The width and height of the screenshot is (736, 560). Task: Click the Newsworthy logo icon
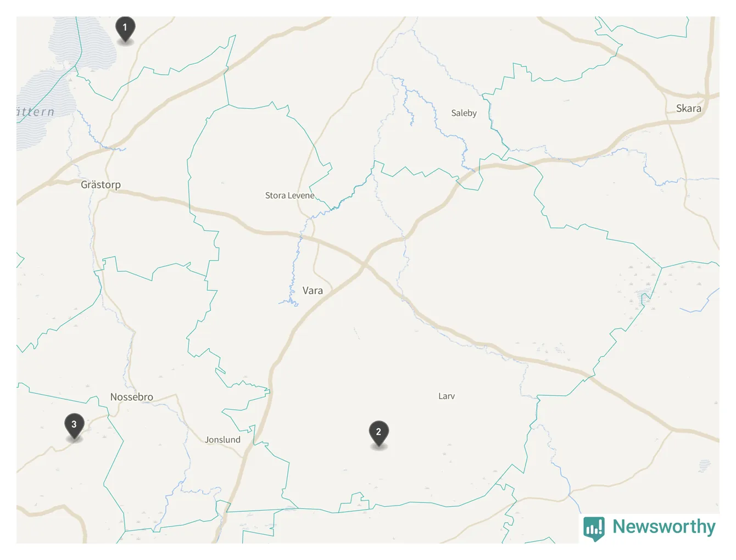pyautogui.click(x=594, y=529)
